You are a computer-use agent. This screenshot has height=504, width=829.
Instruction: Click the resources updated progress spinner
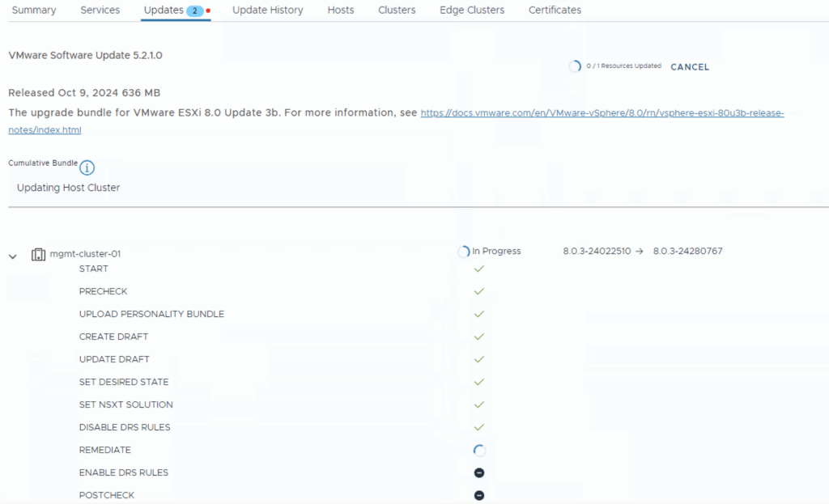(575, 66)
